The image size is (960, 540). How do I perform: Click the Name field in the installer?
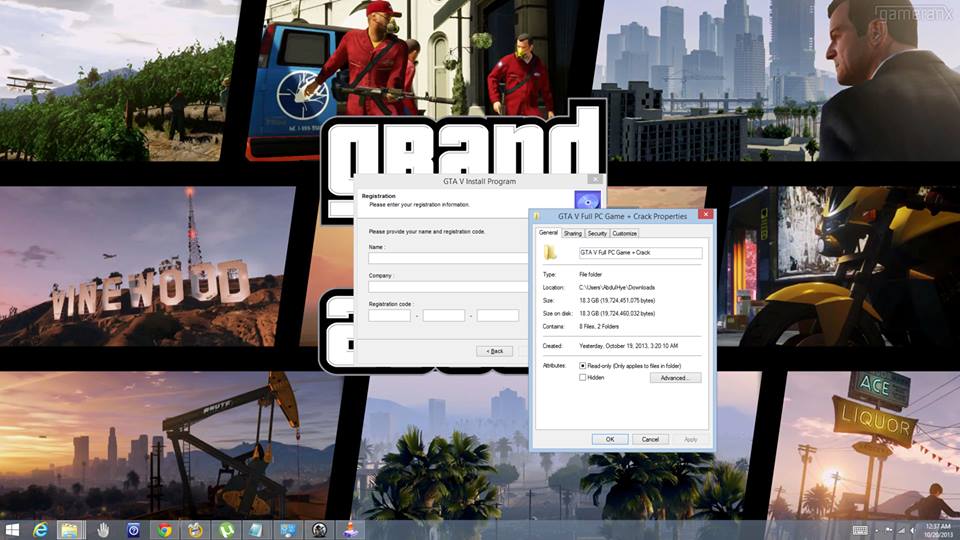(447, 258)
